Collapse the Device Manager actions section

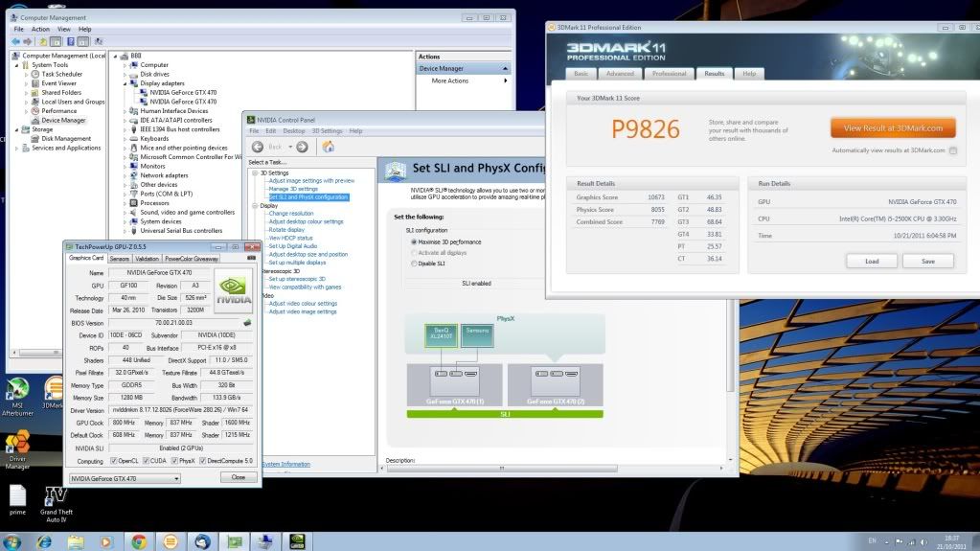(505, 68)
